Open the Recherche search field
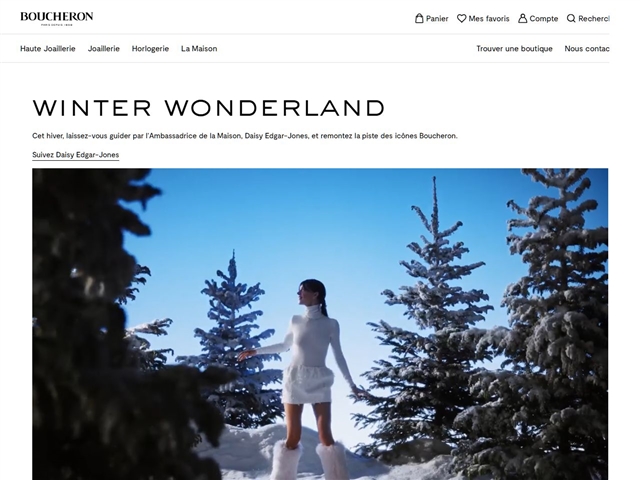The height and width of the screenshot is (480, 640). (x=588, y=18)
